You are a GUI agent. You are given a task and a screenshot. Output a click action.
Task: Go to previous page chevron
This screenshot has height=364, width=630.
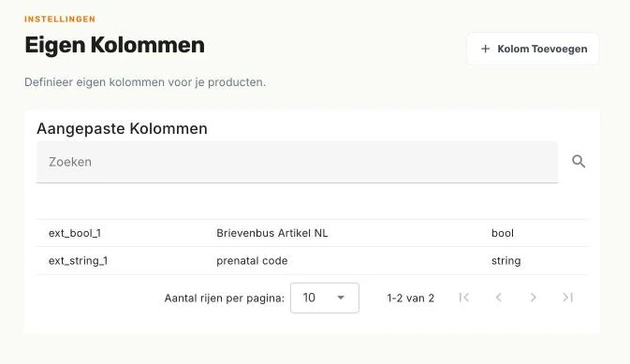point(499,298)
